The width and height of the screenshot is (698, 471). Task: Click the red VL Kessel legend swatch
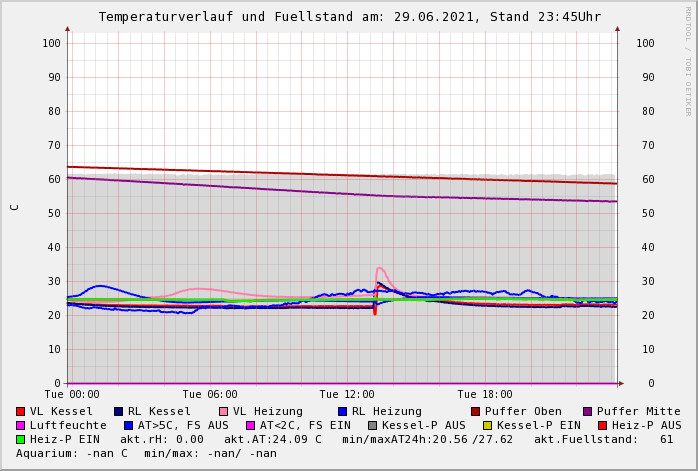[x=21, y=412]
